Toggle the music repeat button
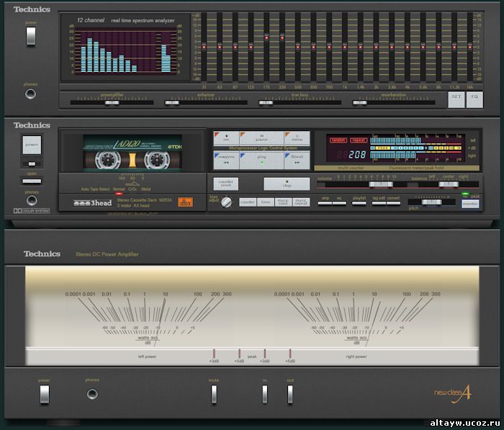The height and width of the screenshot is (430, 504). pos(301,202)
